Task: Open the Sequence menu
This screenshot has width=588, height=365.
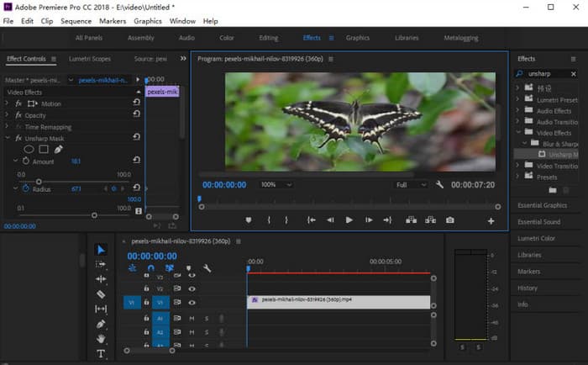Action: tap(76, 21)
